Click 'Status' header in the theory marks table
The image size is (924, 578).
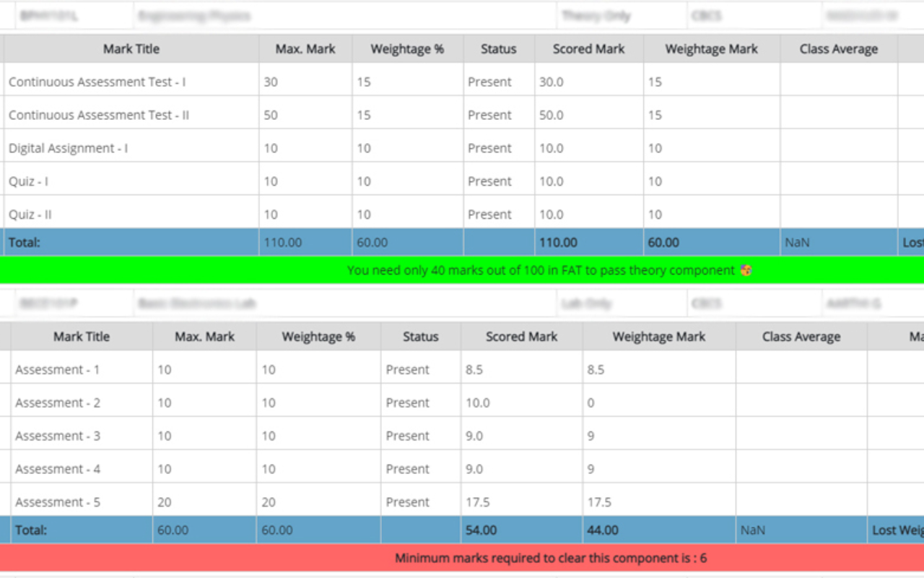[x=499, y=49]
